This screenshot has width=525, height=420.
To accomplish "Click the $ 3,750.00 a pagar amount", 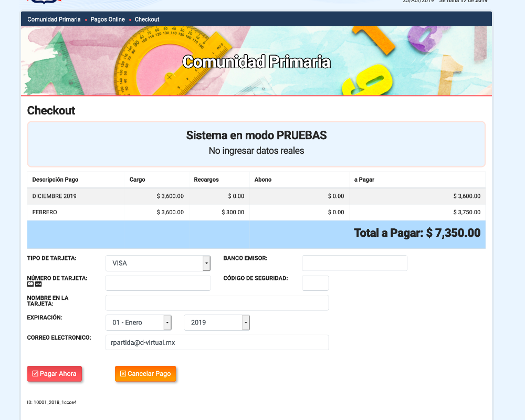I will 467,212.
